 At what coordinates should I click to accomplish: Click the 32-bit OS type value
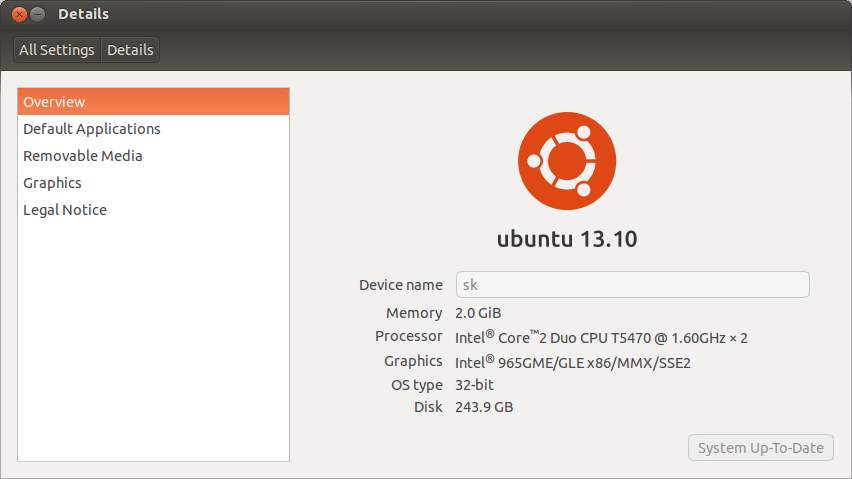pos(474,385)
